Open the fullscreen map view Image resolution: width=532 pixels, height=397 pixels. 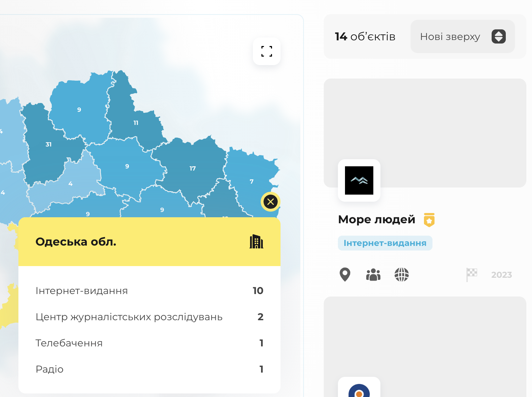[x=266, y=51]
